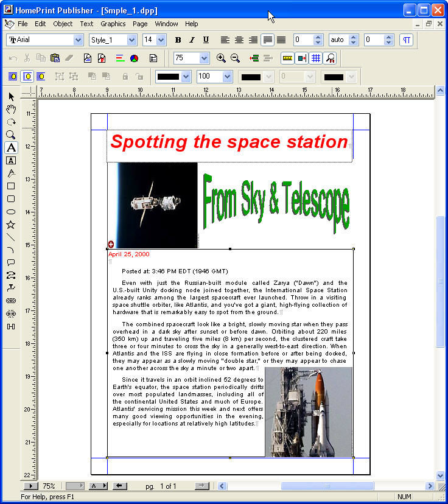The image size is (448, 504).
Task: Align text center
Action: coord(239,40)
